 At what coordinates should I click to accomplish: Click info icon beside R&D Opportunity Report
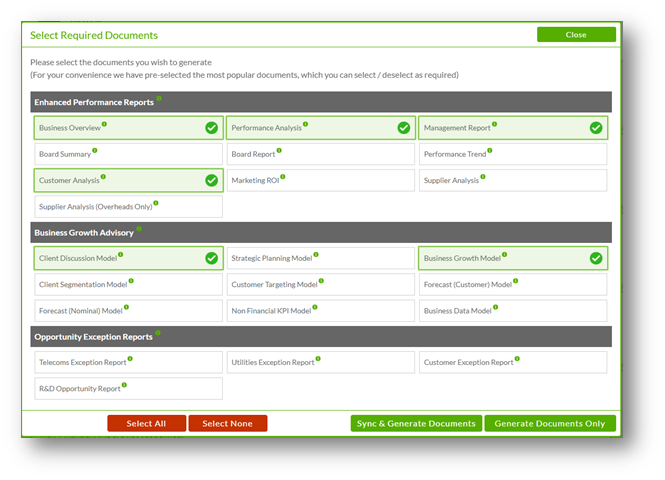[125, 385]
